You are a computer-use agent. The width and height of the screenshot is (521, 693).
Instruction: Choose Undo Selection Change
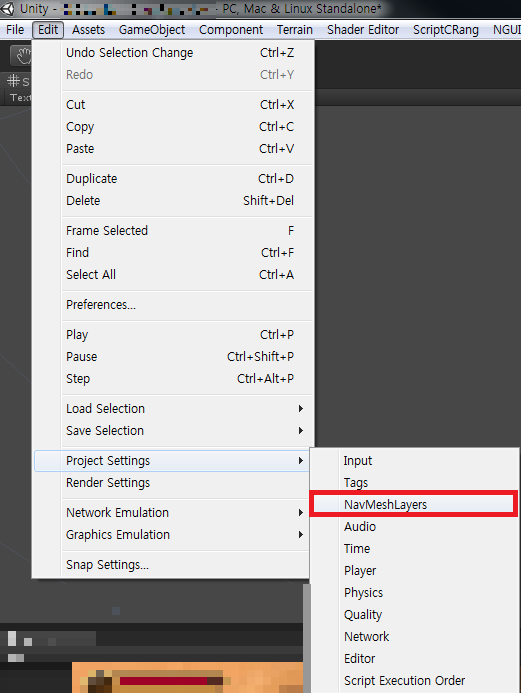tap(174, 53)
